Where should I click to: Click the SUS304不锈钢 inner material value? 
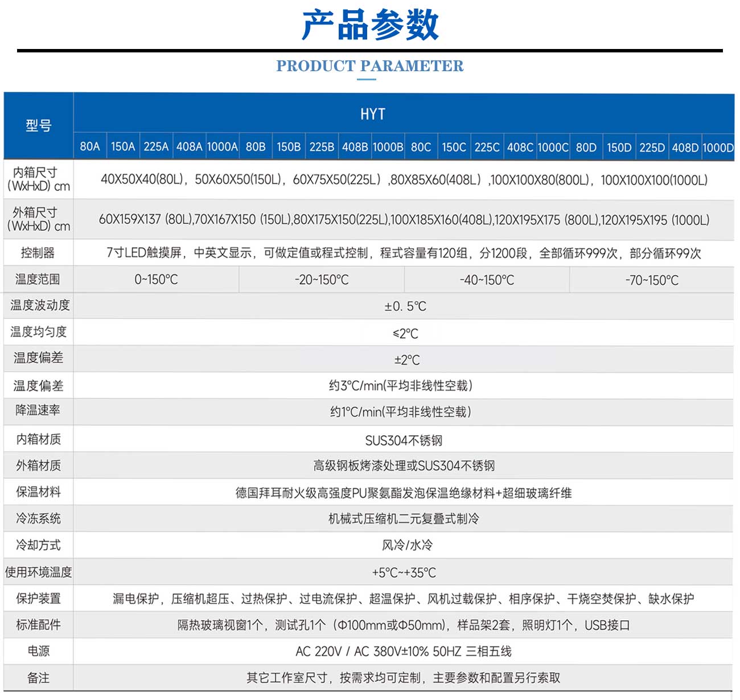click(404, 440)
